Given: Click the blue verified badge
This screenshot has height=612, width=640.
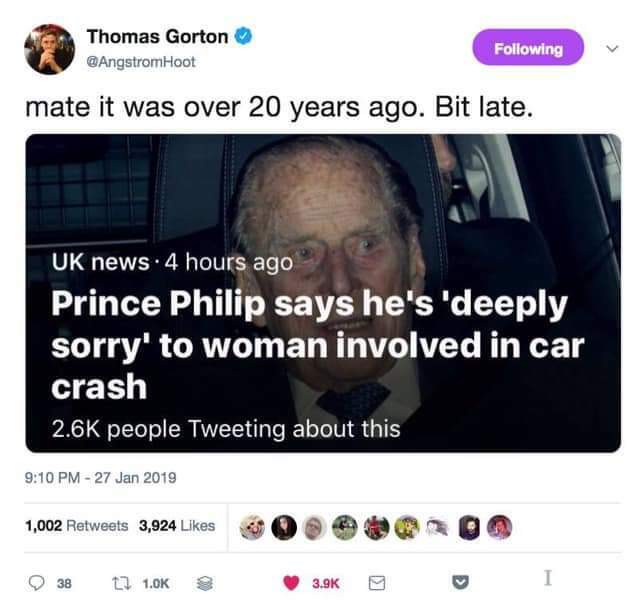Looking at the screenshot, I should 243,36.
